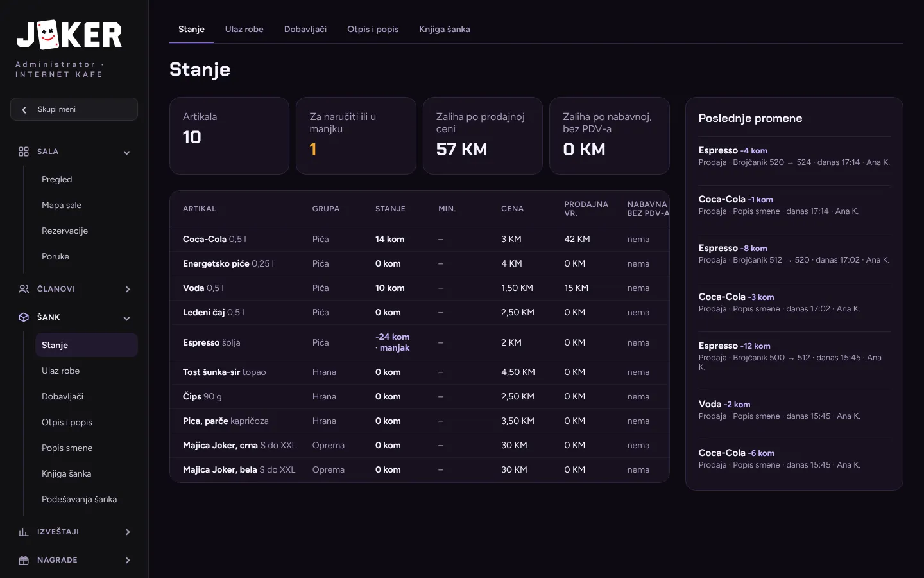Viewport: 924px width, 578px height.
Task: Open Pregled in sidebar
Action: 87,179
